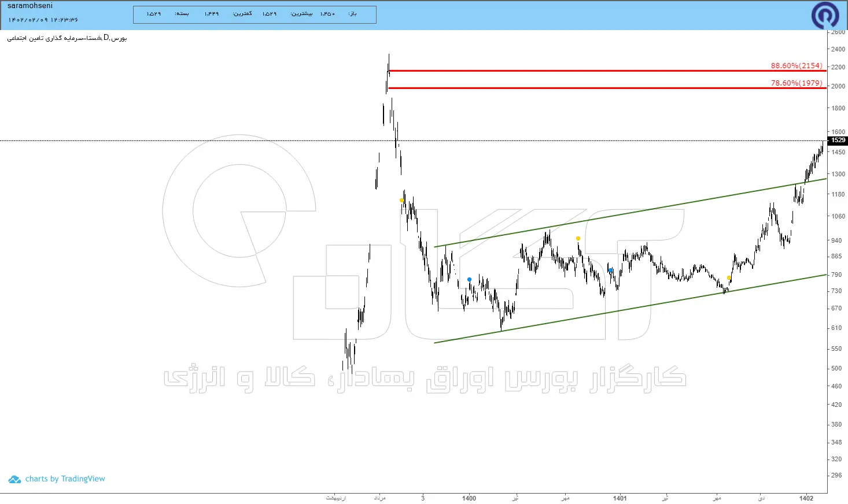Click the yellow marker dot near 1180 level
Image resolution: width=848 pixels, height=504 pixels.
point(401,201)
